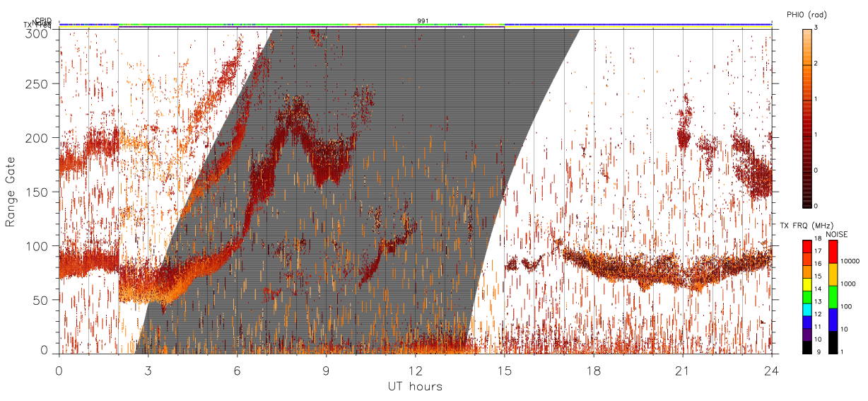Click the PHI0 colorbar gradient
The width and height of the screenshot is (868, 401).
coord(808,117)
